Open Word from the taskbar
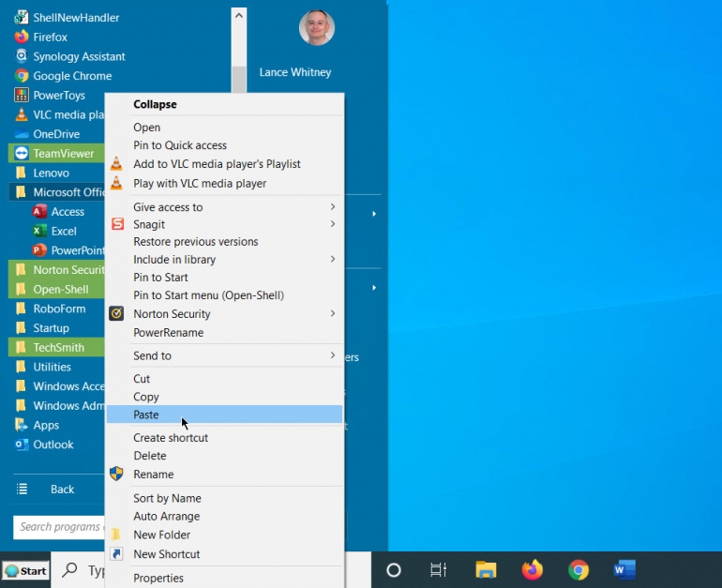The width and height of the screenshot is (722, 588). pos(624,569)
